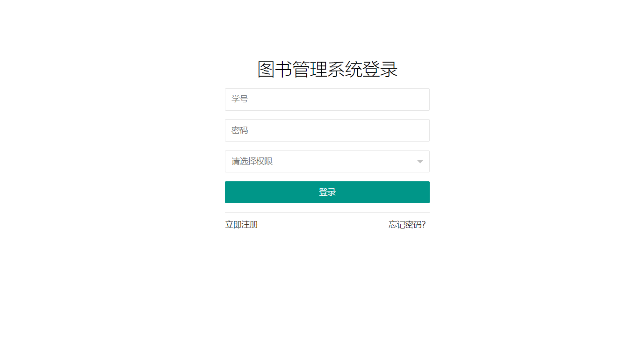Open permission list via gray caret
The height and width of the screenshot is (364, 642).
point(420,162)
